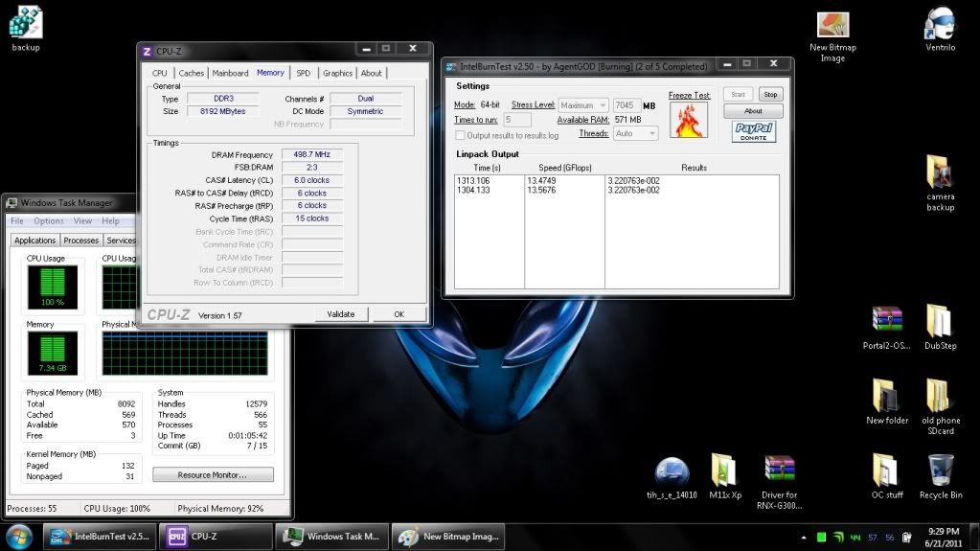Viewport: 980px width, 551px height.
Task: Open Resource Monitor from Task Manager
Action: coord(213,474)
